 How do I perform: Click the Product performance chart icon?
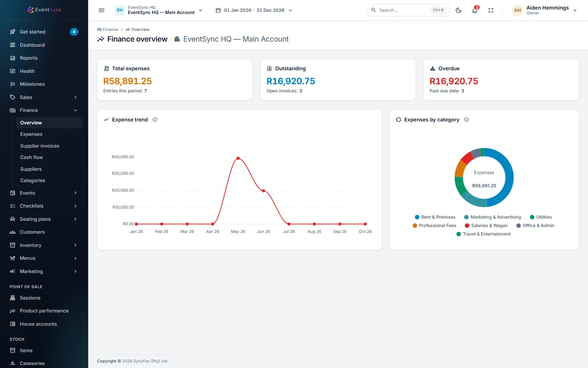click(x=12, y=311)
